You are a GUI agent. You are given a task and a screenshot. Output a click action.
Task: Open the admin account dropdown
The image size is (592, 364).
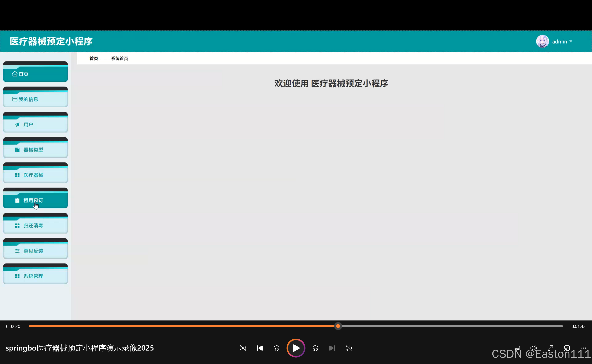pos(562,41)
